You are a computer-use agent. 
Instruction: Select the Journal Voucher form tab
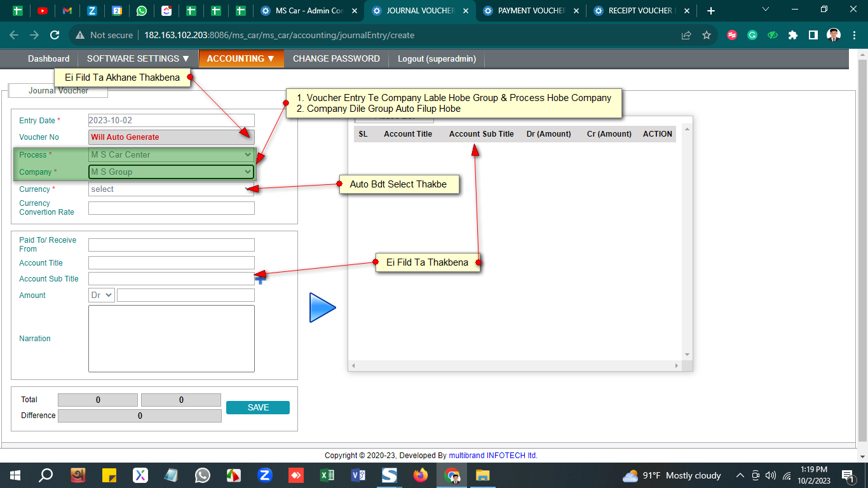pyautogui.click(x=58, y=91)
